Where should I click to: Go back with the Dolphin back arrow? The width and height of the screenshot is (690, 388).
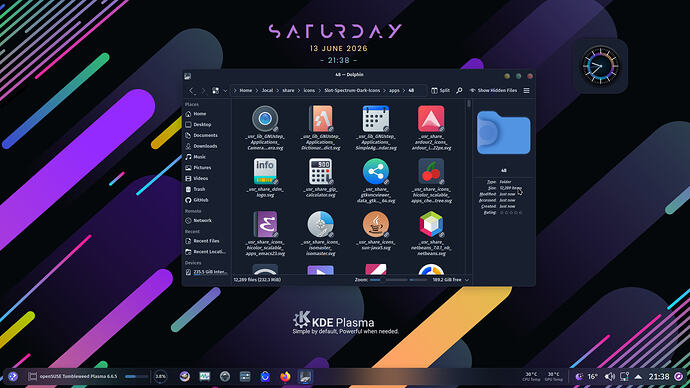pyautogui.click(x=191, y=91)
